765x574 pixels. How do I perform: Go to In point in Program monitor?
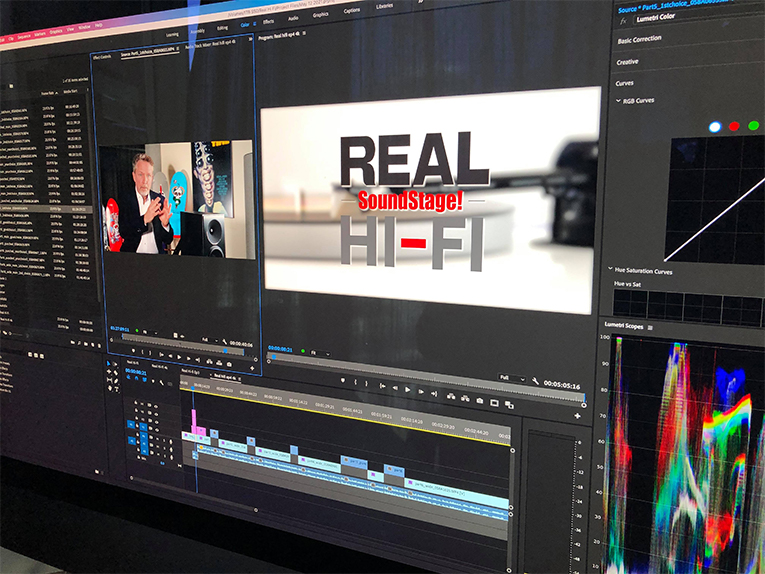(x=382, y=386)
